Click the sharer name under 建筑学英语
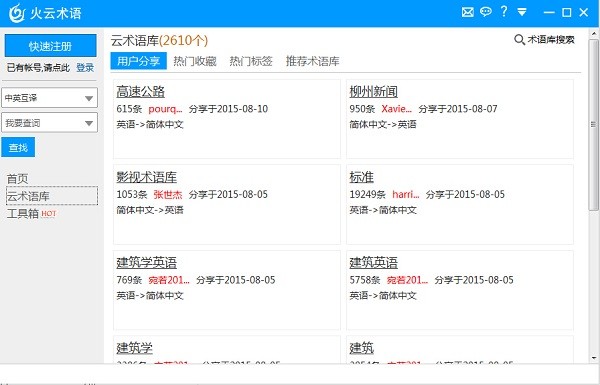This screenshot has width=600, height=385. pyautogui.click(x=169, y=280)
